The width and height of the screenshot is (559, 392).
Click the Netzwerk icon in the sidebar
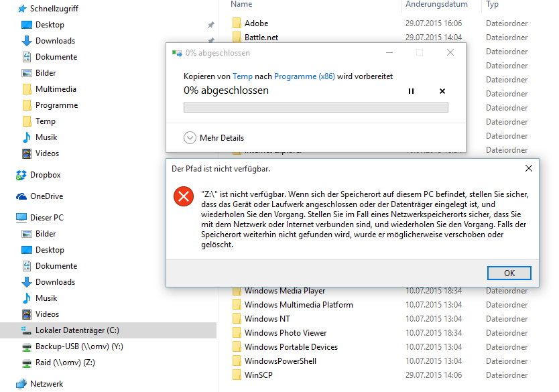point(21,384)
